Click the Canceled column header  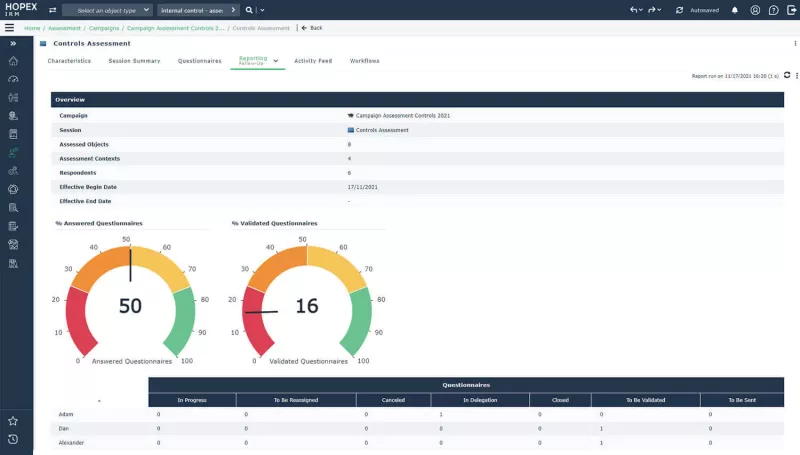click(393, 400)
